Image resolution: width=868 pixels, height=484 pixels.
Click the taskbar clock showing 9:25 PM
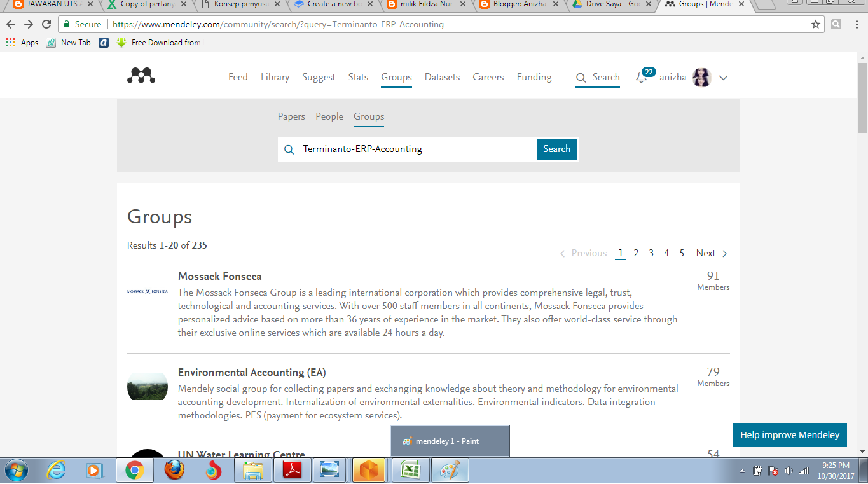point(836,471)
